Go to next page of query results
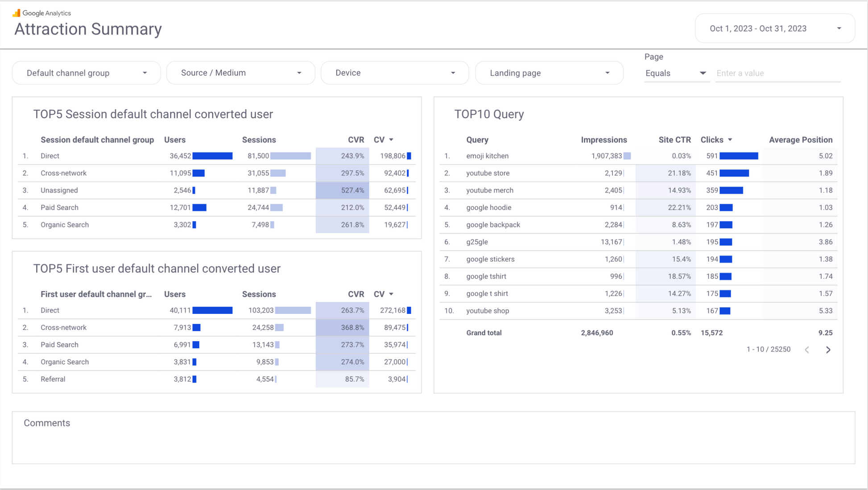The image size is (868, 490). [x=828, y=350]
